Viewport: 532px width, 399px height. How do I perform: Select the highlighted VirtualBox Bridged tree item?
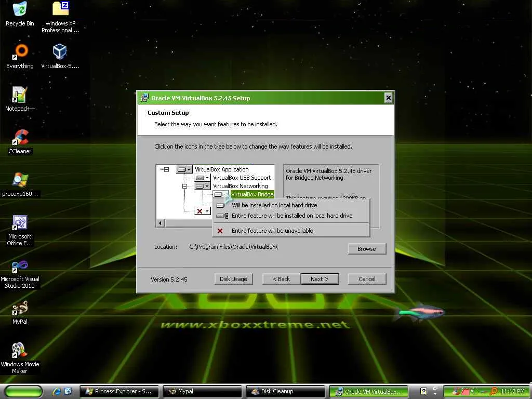(x=252, y=194)
